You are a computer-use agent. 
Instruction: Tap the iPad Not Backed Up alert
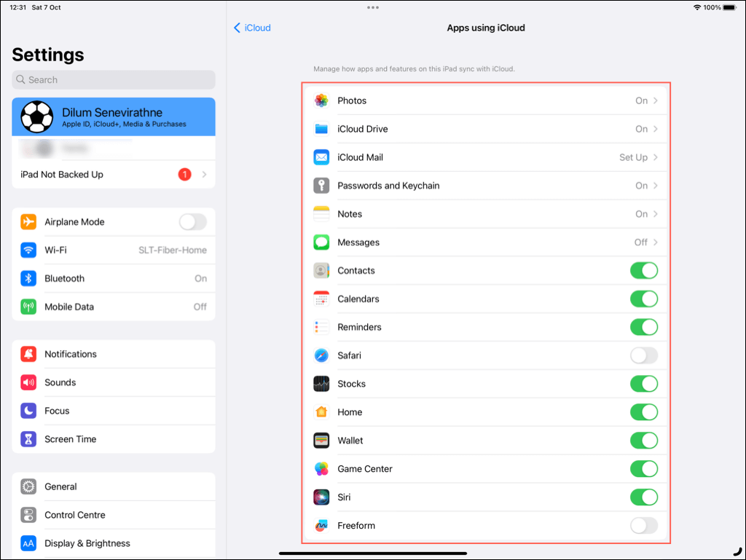(114, 175)
